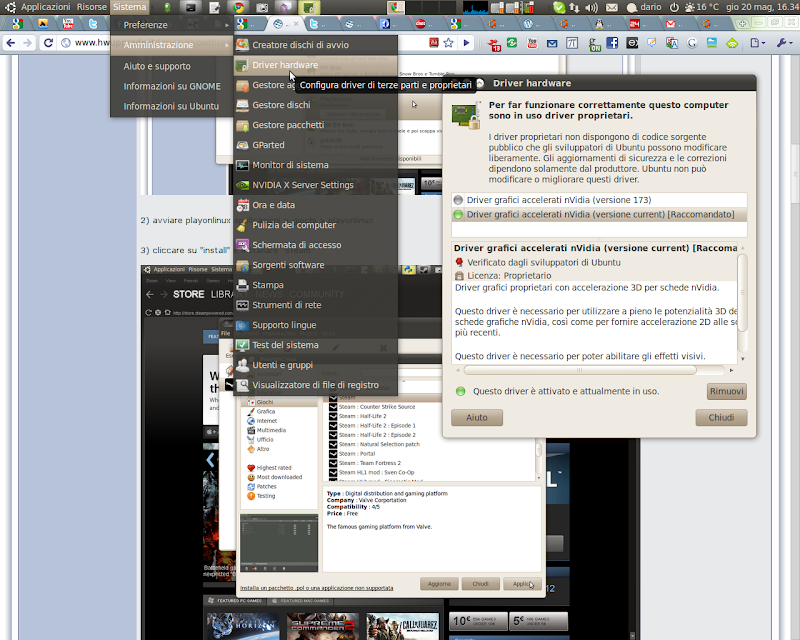Viewport: 800px width, 640px height.
Task: Select nVidia driver versione current Raccomandato
Action: tap(599, 214)
